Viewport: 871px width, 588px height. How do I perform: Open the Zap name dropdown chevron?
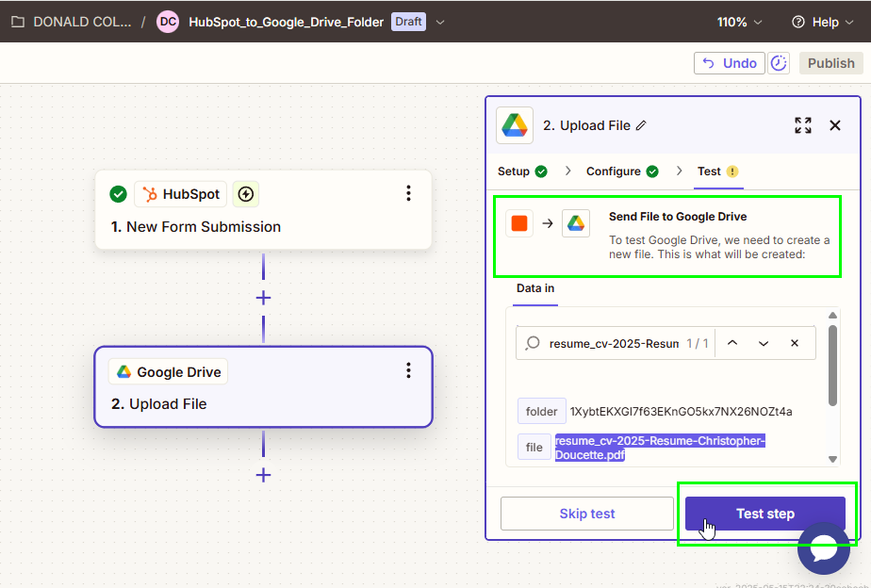(x=440, y=23)
